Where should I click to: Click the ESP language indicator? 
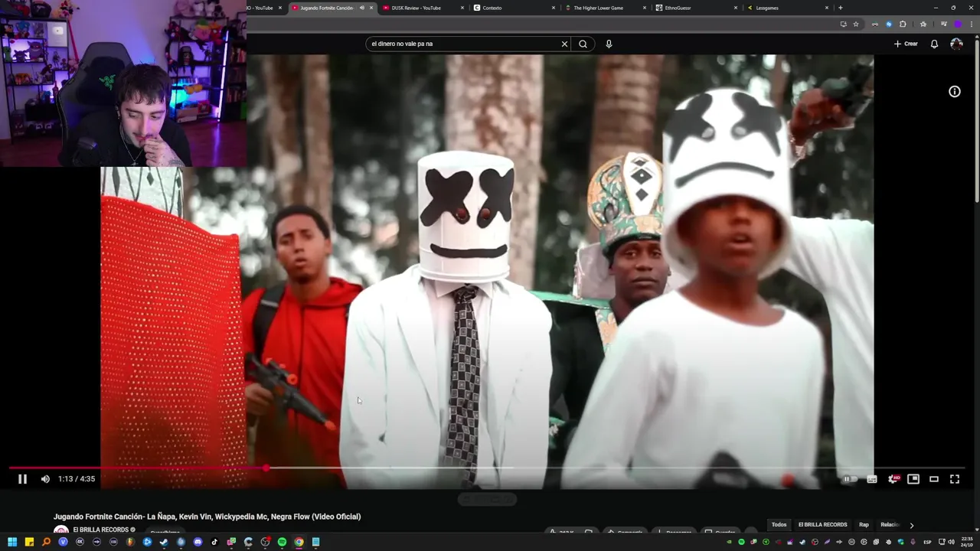tap(927, 542)
